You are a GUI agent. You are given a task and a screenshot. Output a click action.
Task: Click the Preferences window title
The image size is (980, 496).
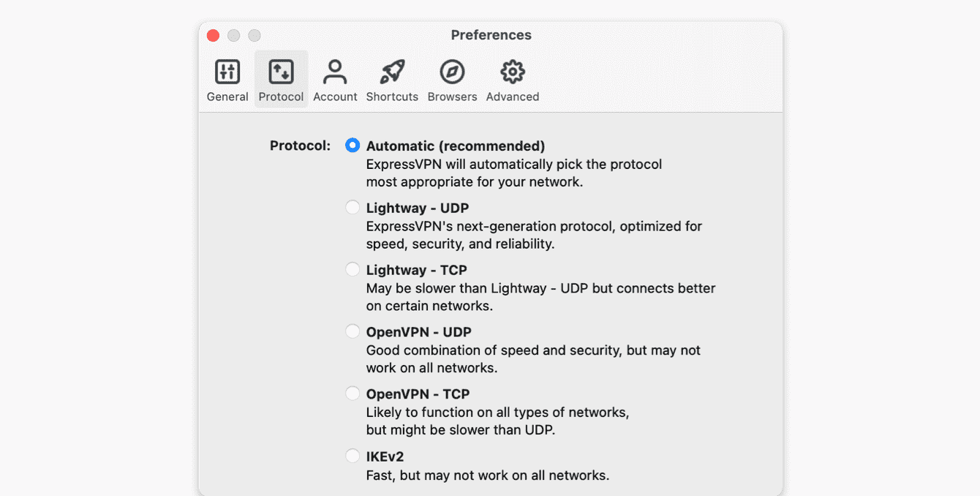(491, 35)
